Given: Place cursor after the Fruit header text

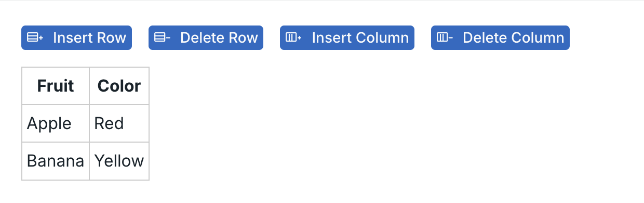Looking at the screenshot, I should point(74,86).
